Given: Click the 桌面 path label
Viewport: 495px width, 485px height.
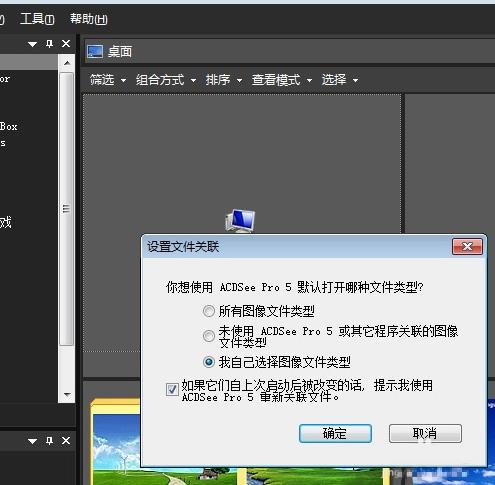Looking at the screenshot, I should tap(120, 52).
